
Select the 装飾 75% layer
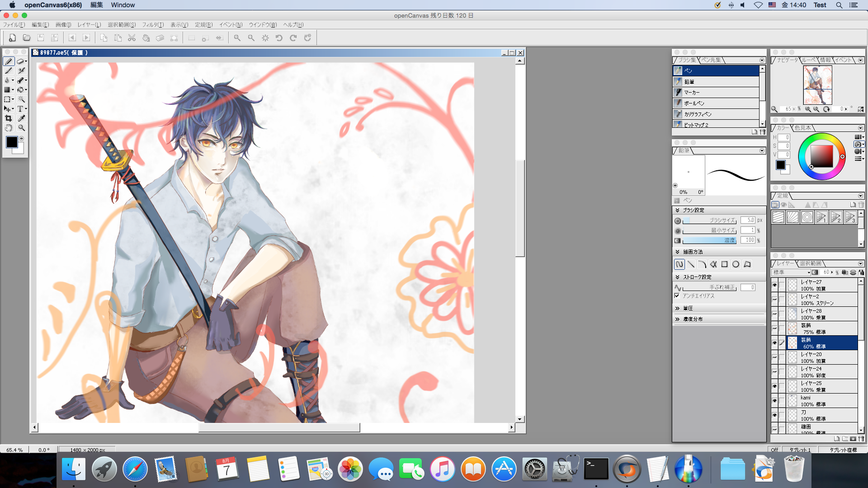(822, 328)
